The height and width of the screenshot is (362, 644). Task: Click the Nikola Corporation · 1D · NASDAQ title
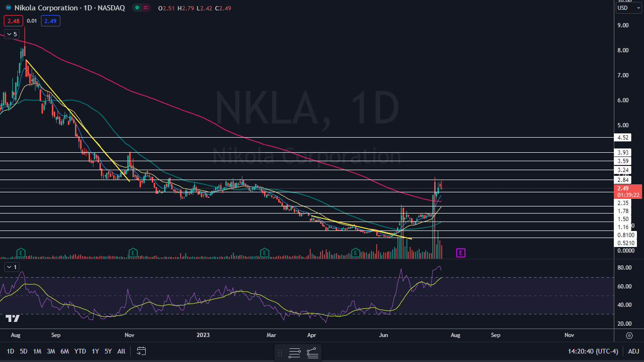coord(70,8)
